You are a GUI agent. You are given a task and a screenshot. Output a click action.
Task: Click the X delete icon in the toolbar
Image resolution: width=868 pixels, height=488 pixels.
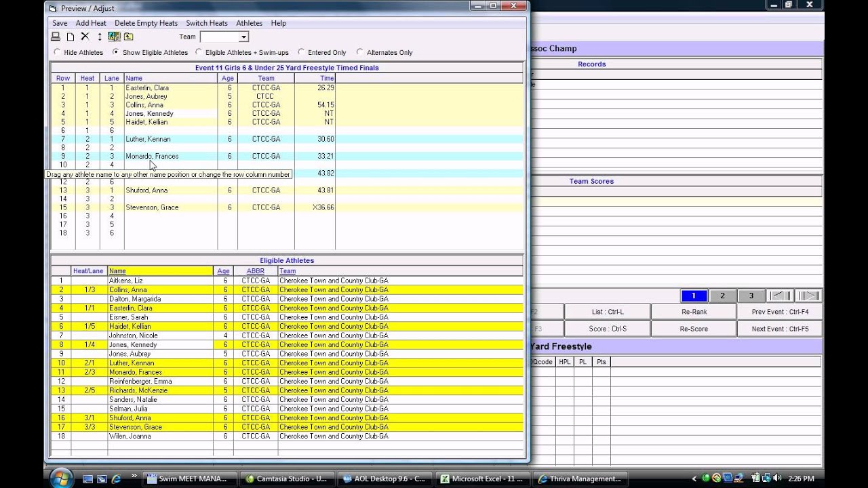85,37
